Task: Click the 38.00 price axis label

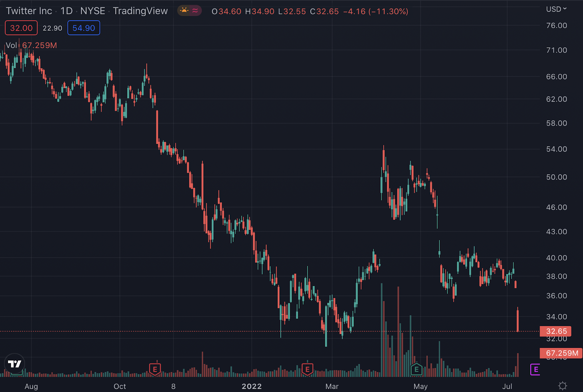Action: tap(556, 277)
